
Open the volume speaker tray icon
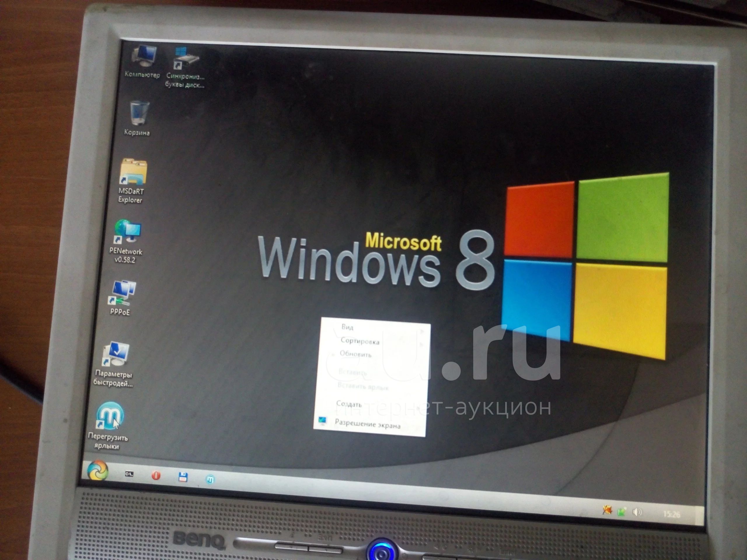(x=637, y=512)
